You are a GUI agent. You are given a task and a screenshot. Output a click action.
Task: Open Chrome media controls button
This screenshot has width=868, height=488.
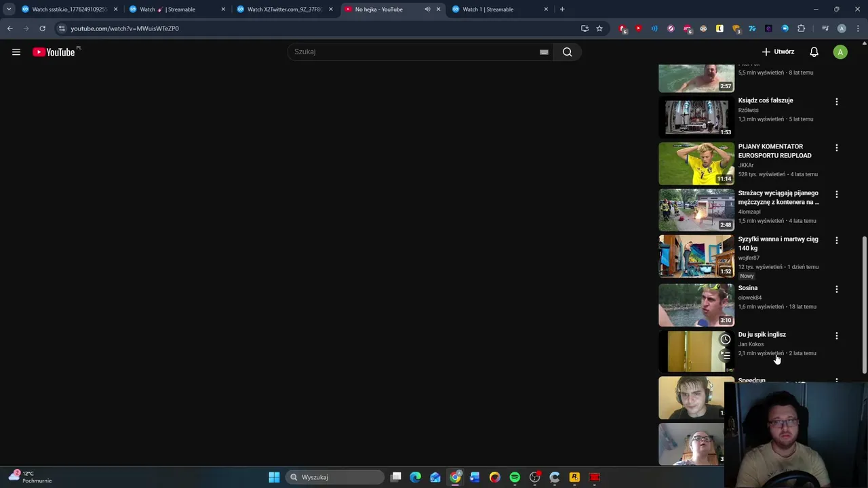tap(825, 28)
